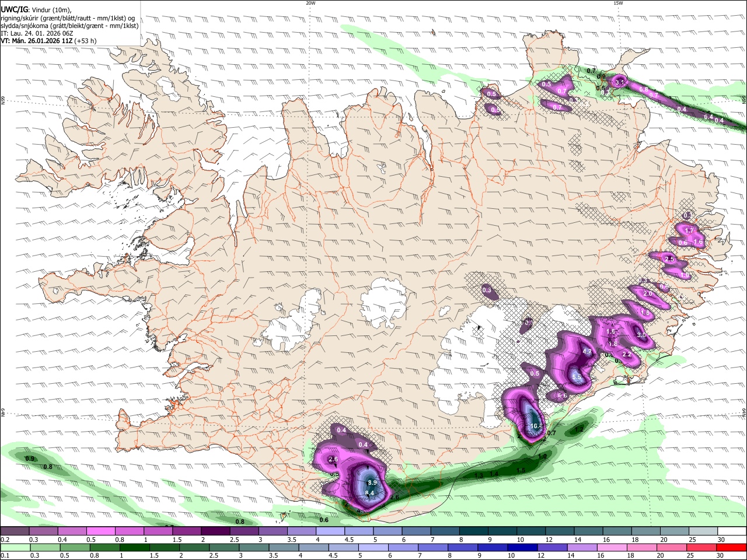
Task: Click the 2.2 snowfall value in the southeast
Action: pos(627,355)
